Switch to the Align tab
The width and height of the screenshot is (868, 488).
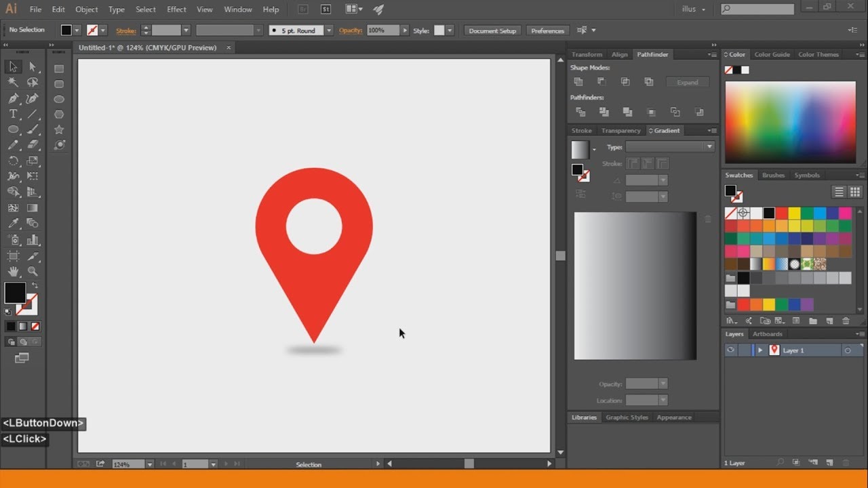tap(620, 54)
